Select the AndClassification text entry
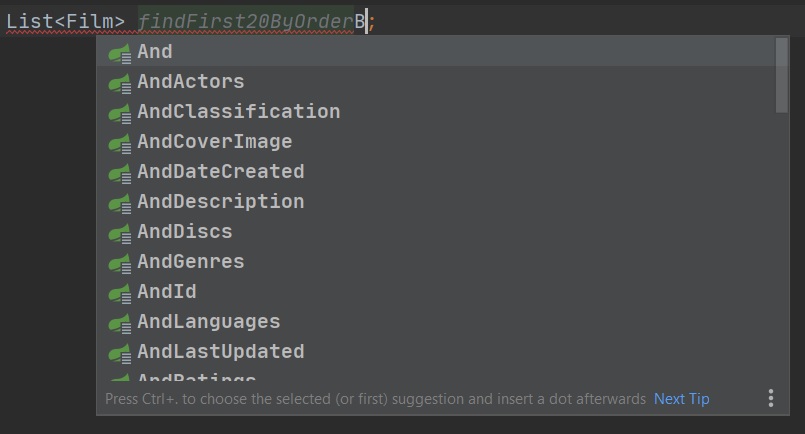The image size is (805, 434). tap(239, 112)
